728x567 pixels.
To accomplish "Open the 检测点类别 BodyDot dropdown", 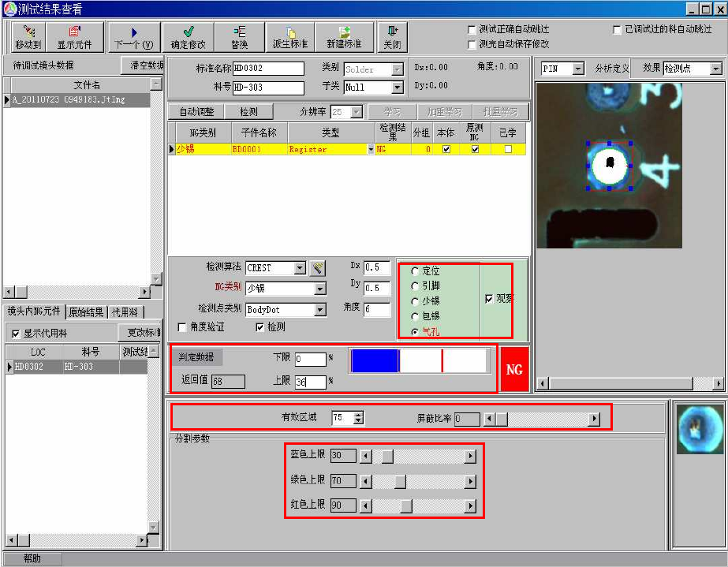I will (319, 310).
